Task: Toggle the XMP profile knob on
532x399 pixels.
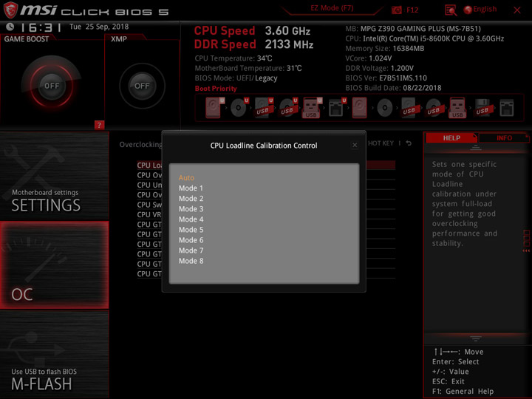Action: point(142,86)
